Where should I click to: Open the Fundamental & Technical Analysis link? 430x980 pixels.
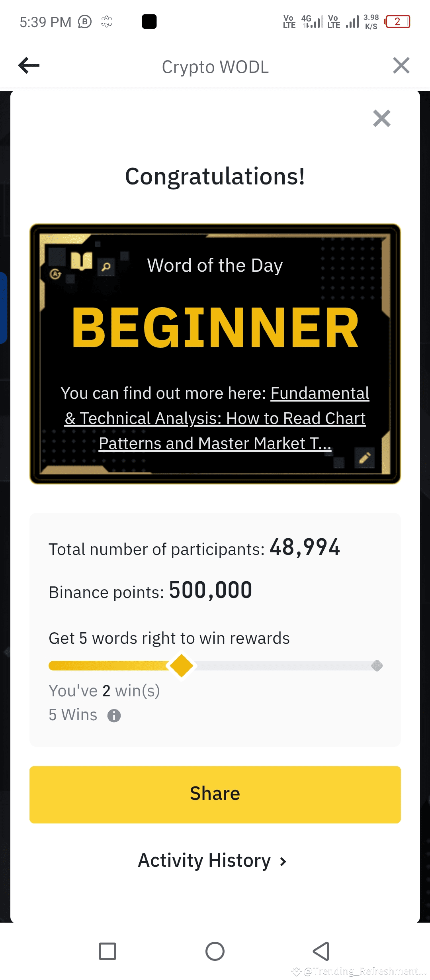[215, 418]
